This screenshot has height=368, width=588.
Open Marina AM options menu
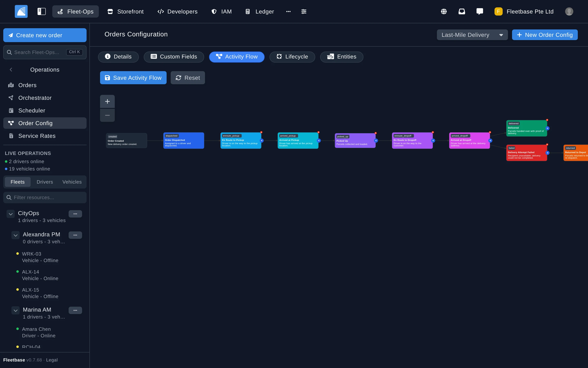pos(75,310)
